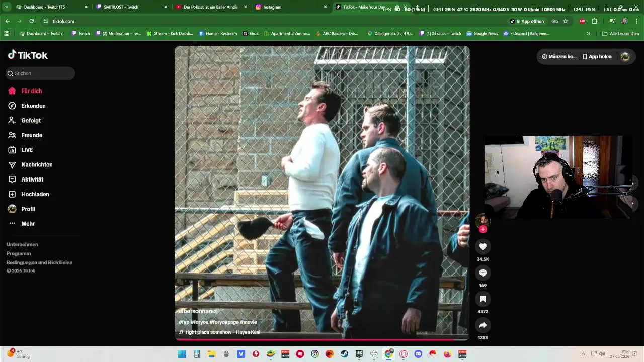Click the TikTok logo
Screen dimensions: 644x362
pyautogui.click(x=28, y=55)
